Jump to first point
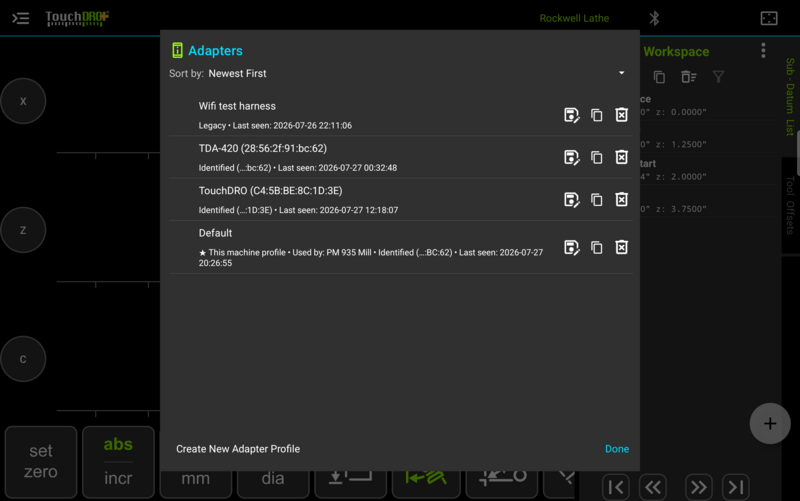This screenshot has width=800, height=501. [x=616, y=487]
